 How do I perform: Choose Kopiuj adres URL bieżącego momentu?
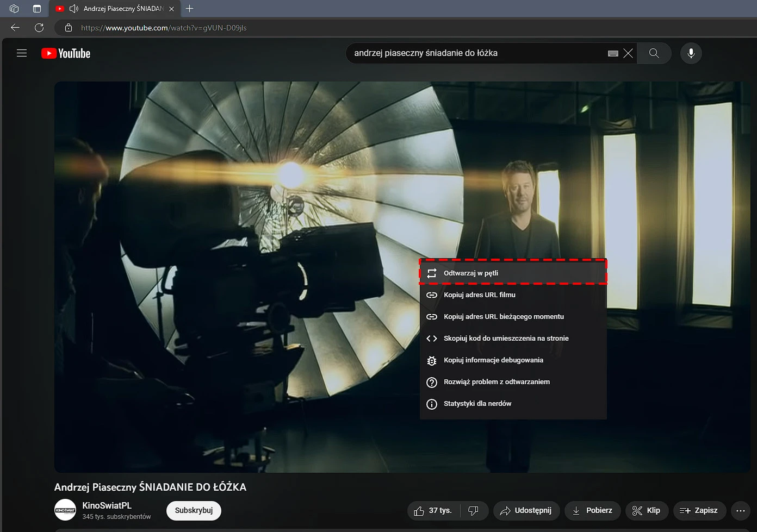(513, 316)
